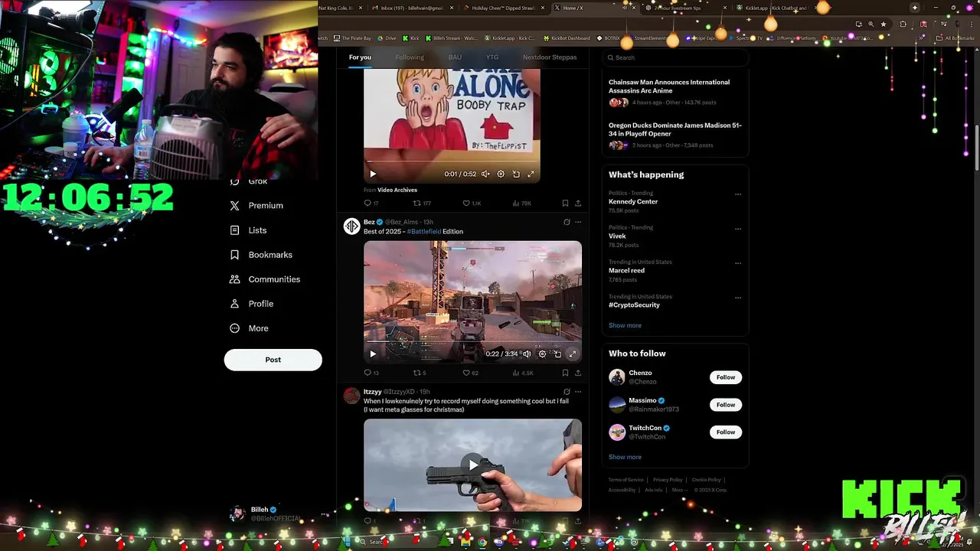Open more options on Bez post
Viewport: 980px width, 551px height.
pos(578,222)
